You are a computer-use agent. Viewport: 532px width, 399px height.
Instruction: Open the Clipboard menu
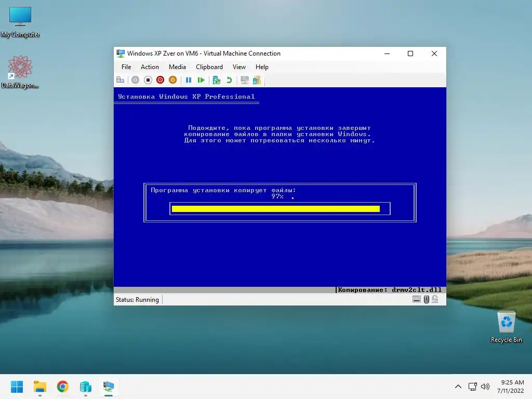209,67
